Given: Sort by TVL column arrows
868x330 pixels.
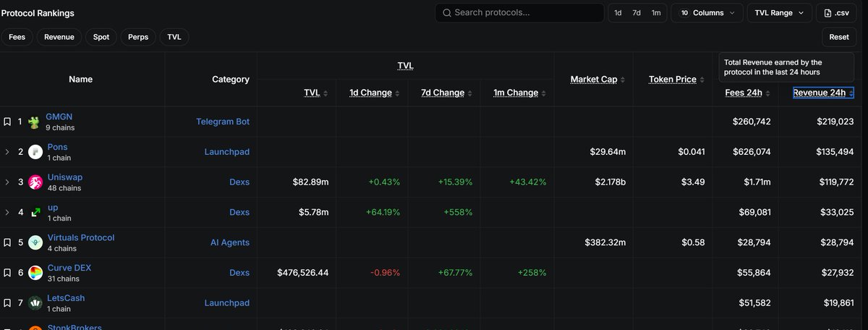Looking at the screenshot, I should point(325,93).
